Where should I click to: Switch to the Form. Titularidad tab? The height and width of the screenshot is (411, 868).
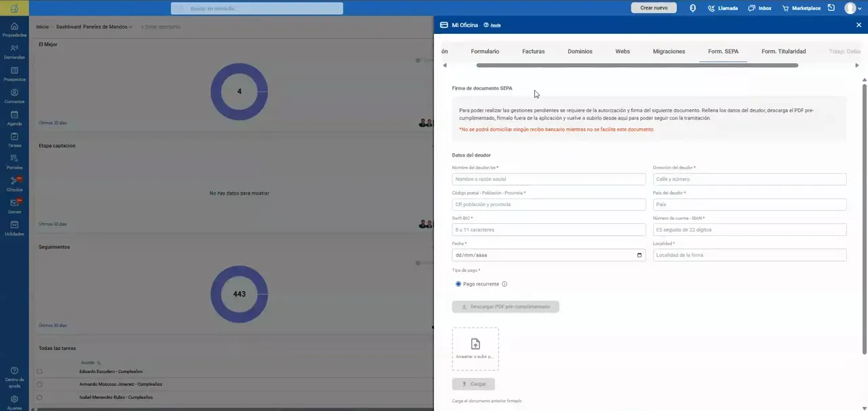pos(783,52)
